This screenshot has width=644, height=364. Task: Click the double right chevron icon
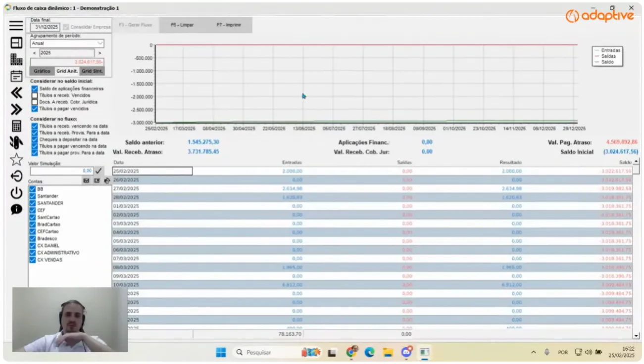16,109
